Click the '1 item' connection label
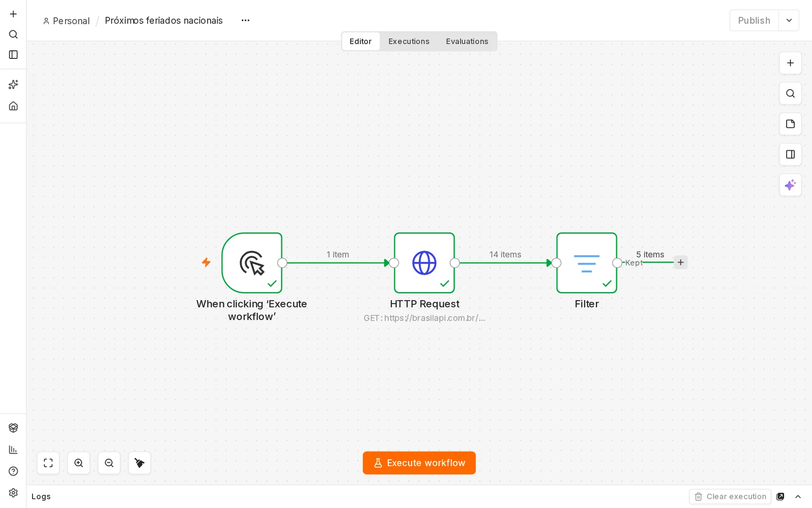Viewport: 812px width, 508px height. [x=337, y=255]
